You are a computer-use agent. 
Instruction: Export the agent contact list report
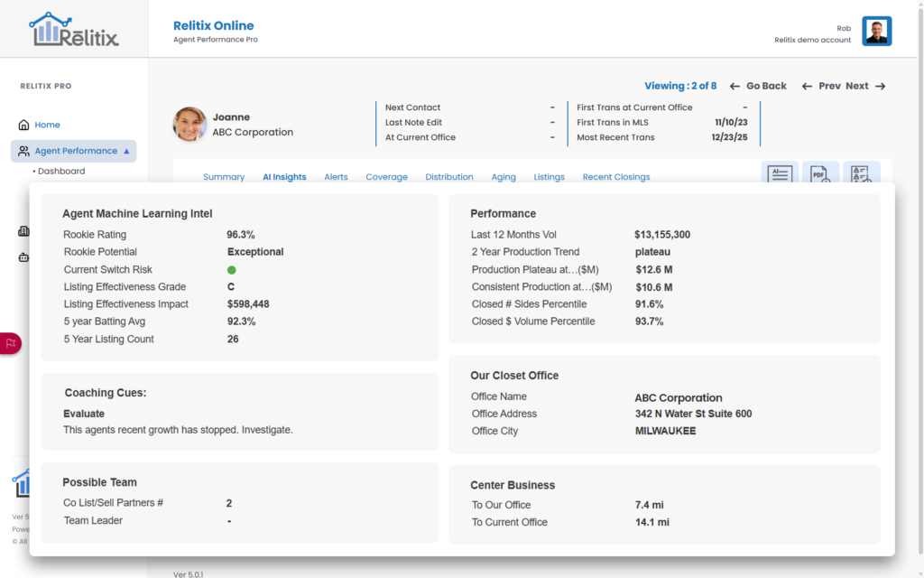tap(864, 174)
